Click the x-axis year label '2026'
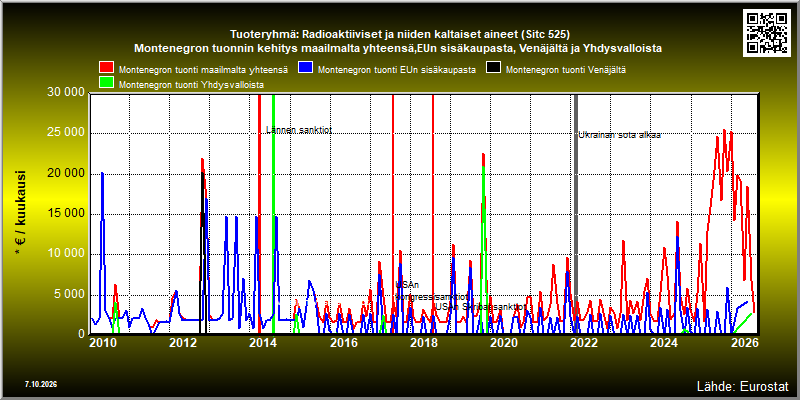 (744, 342)
